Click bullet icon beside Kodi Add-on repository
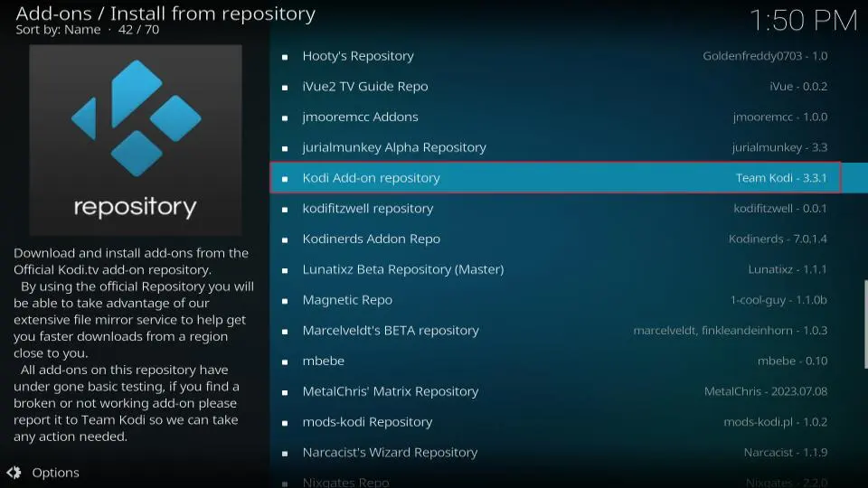868x488 pixels. 285,179
